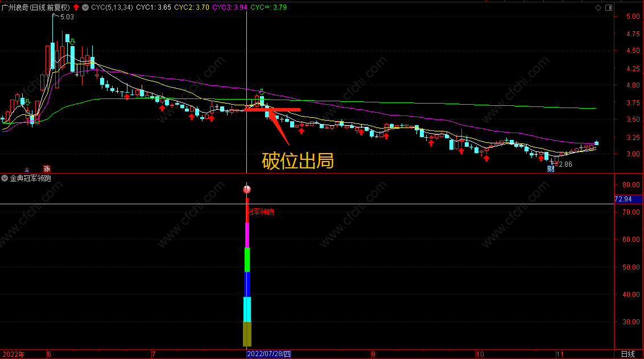Click the CYC(5,13,34) parameter label

pos(112,7)
